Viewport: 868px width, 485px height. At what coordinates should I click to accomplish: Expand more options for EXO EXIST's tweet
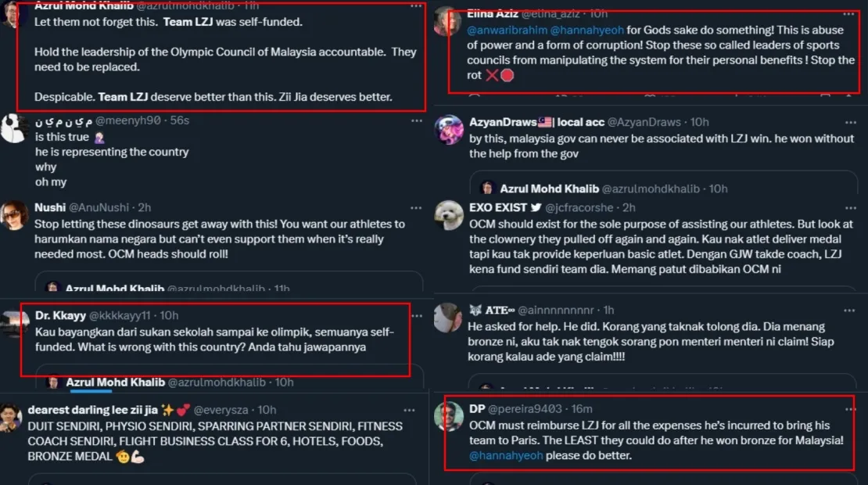849,208
